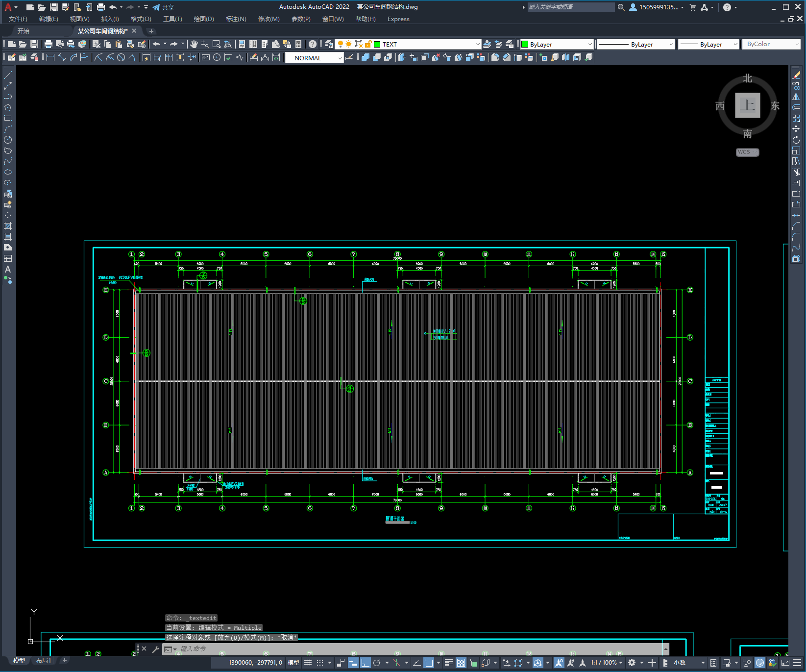Toggle drawing grid display in status bar
Screen dimensions: 806x672
click(x=308, y=663)
